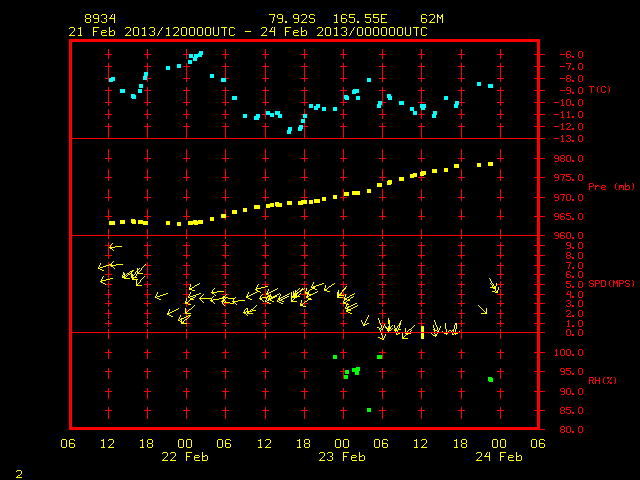Click the 62M elevation label

432,19
